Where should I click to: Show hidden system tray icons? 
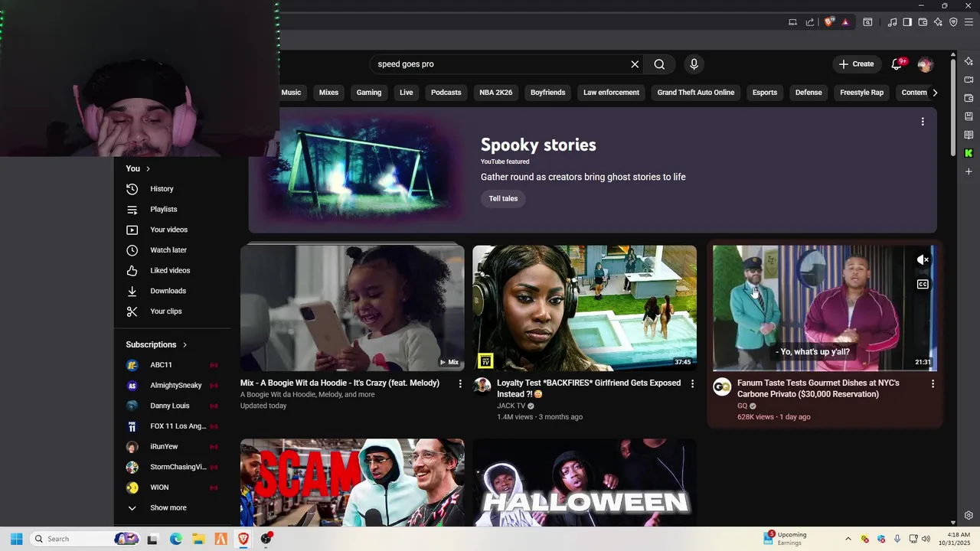(x=848, y=539)
